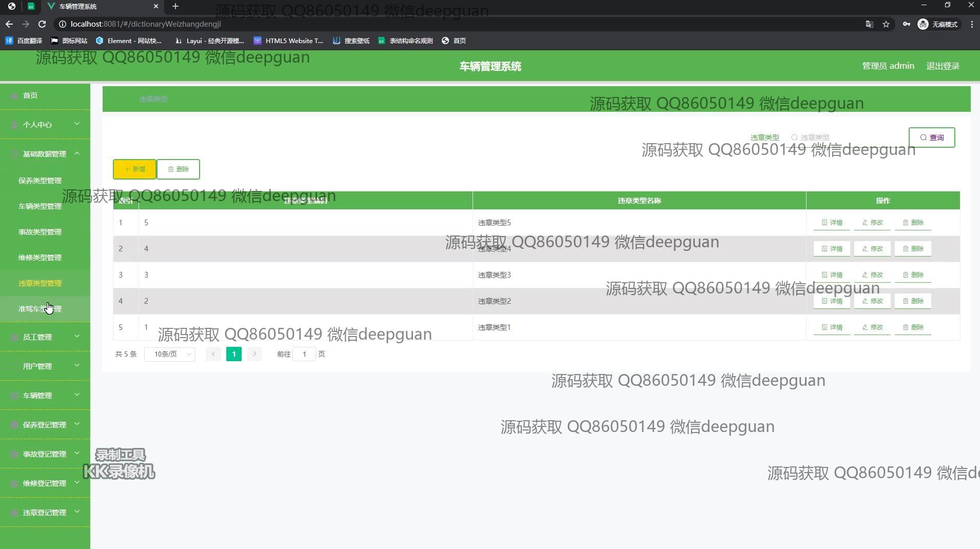
Task: Select 准驾车型管理 in the sidebar
Action: click(40, 309)
